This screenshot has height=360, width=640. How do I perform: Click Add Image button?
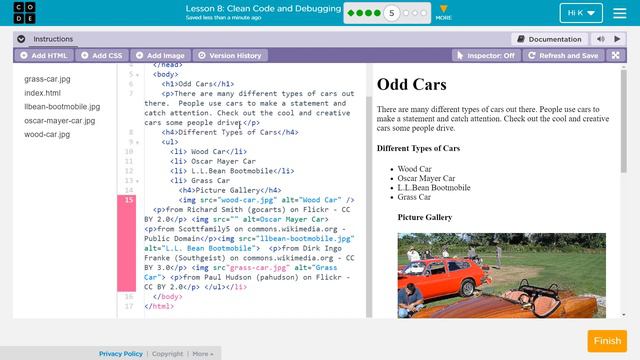coord(160,56)
